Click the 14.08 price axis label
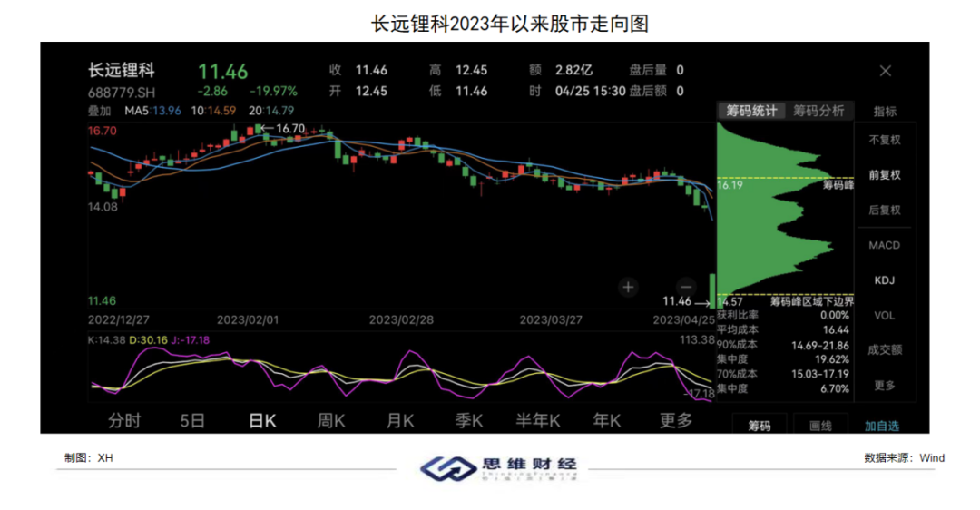The height and width of the screenshot is (510, 980). coord(103,207)
